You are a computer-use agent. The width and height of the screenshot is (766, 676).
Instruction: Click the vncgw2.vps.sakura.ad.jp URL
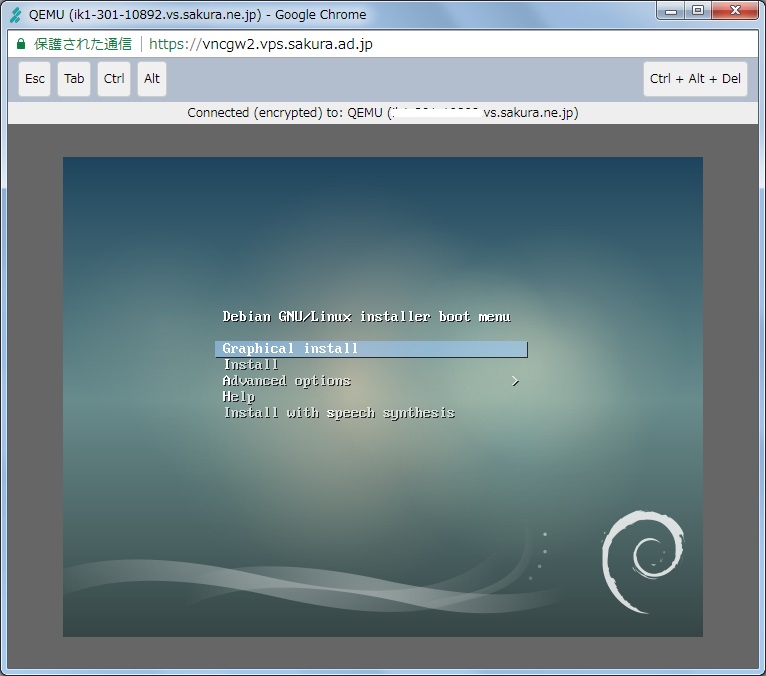point(261,44)
